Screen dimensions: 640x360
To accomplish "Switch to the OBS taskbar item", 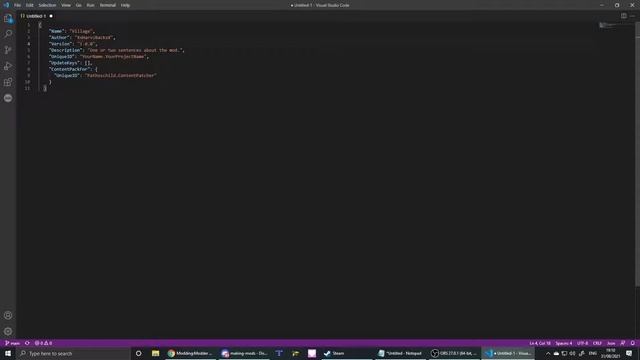I will (x=454, y=353).
